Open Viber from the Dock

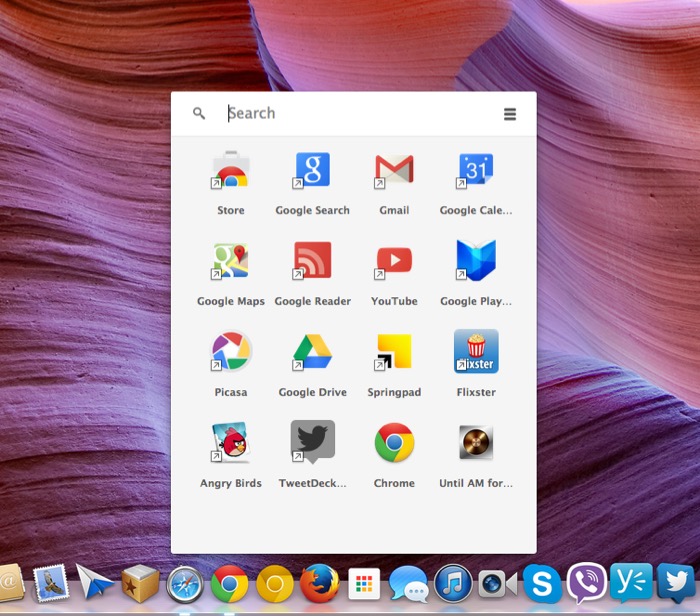586,583
